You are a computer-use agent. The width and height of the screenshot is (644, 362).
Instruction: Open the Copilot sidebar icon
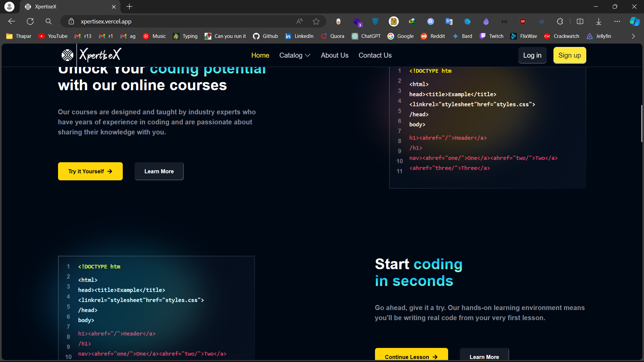tap(634, 21)
